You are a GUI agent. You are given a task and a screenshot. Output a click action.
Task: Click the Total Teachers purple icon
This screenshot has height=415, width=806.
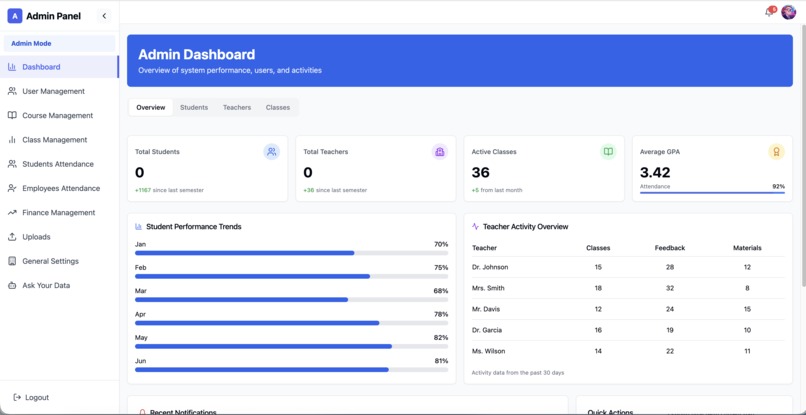[439, 152]
